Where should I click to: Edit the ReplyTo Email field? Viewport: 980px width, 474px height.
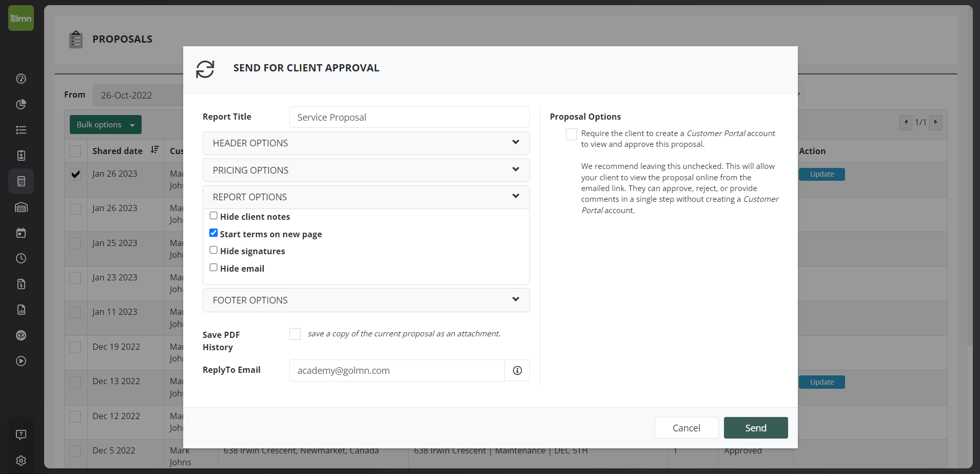[397, 370]
